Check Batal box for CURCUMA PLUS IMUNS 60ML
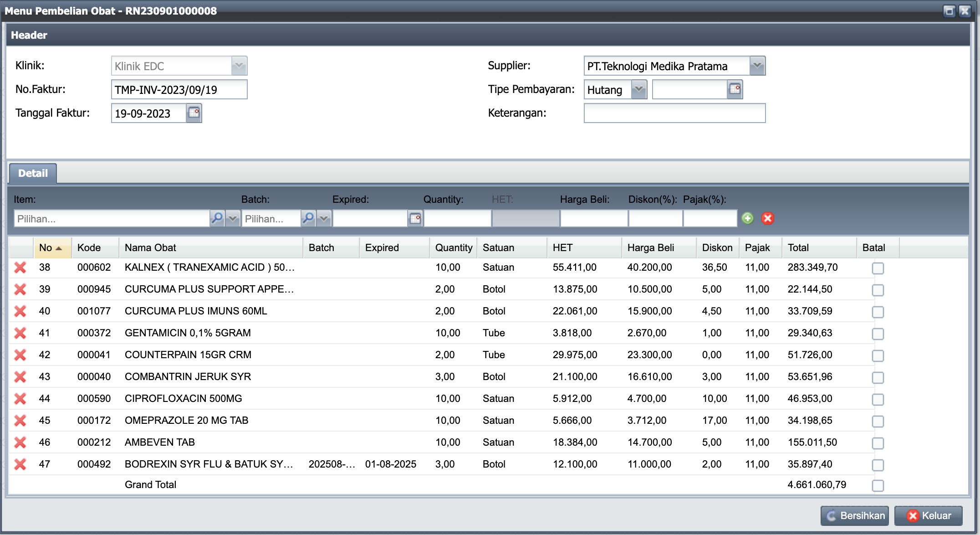 tap(878, 312)
